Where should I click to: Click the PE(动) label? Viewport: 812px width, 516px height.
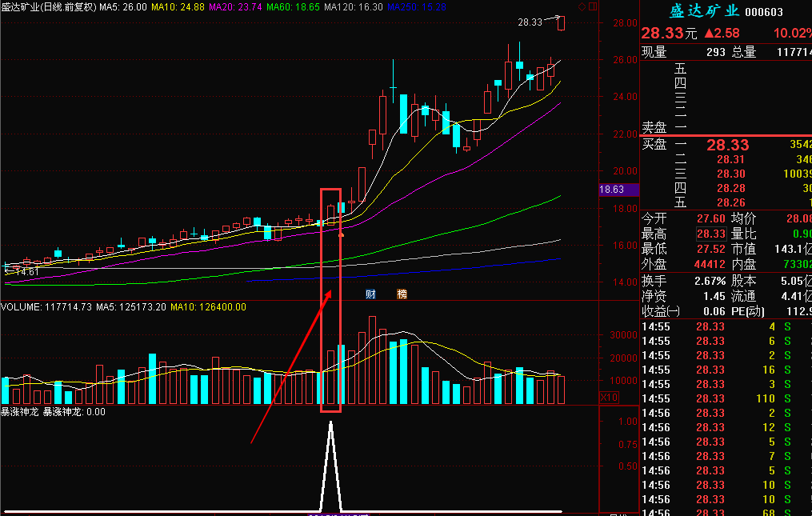748,311
